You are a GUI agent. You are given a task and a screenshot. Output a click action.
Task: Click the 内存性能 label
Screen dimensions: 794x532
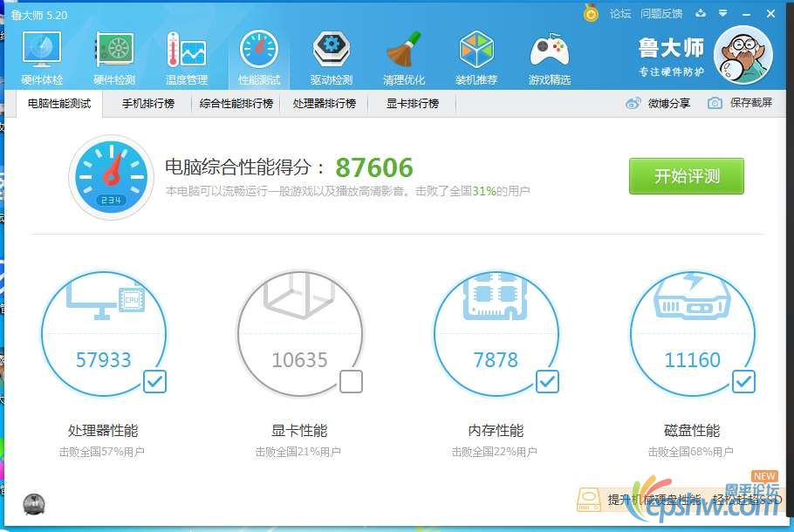496,431
